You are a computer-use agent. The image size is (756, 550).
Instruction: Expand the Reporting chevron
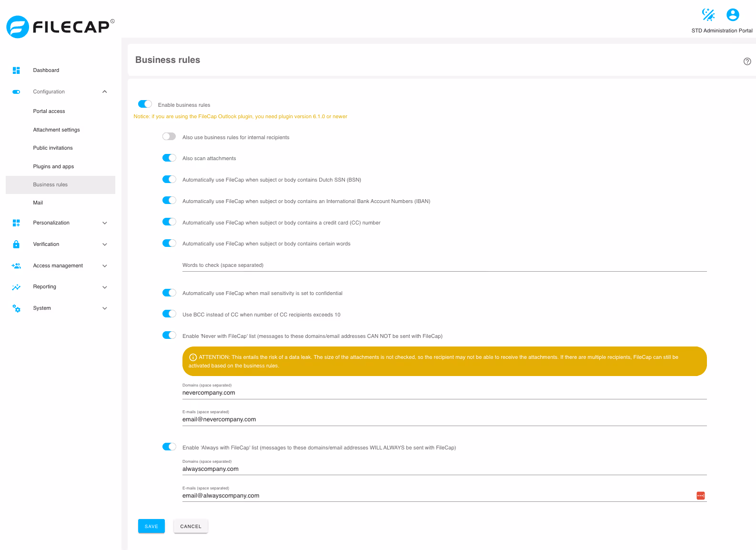coord(105,287)
